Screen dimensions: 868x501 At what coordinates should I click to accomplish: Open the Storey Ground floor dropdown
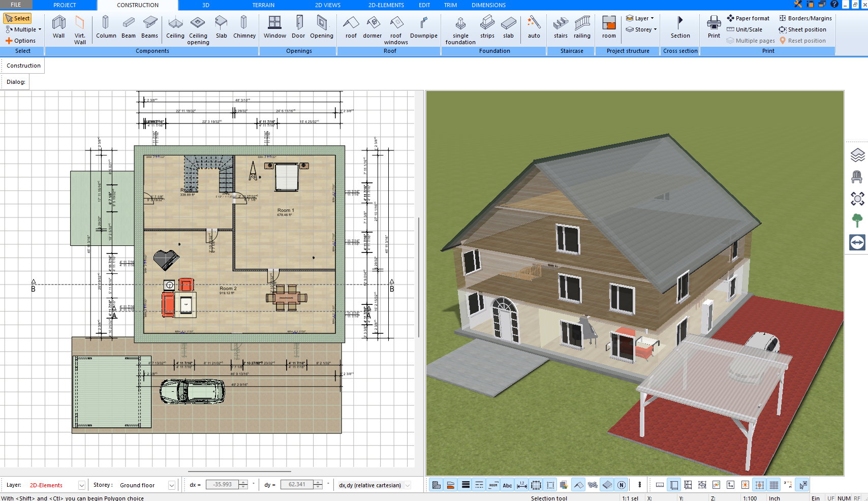(x=172, y=485)
